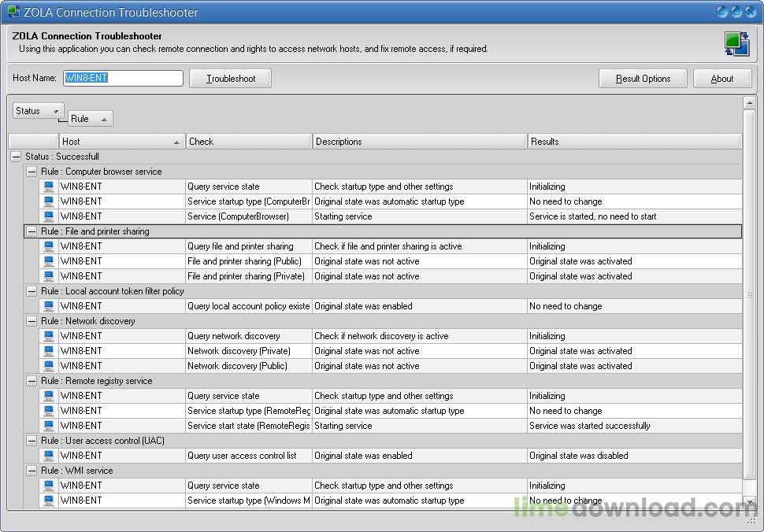Image resolution: width=764 pixels, height=532 pixels.
Task: Click the Troubleshoot button
Action: pos(230,79)
